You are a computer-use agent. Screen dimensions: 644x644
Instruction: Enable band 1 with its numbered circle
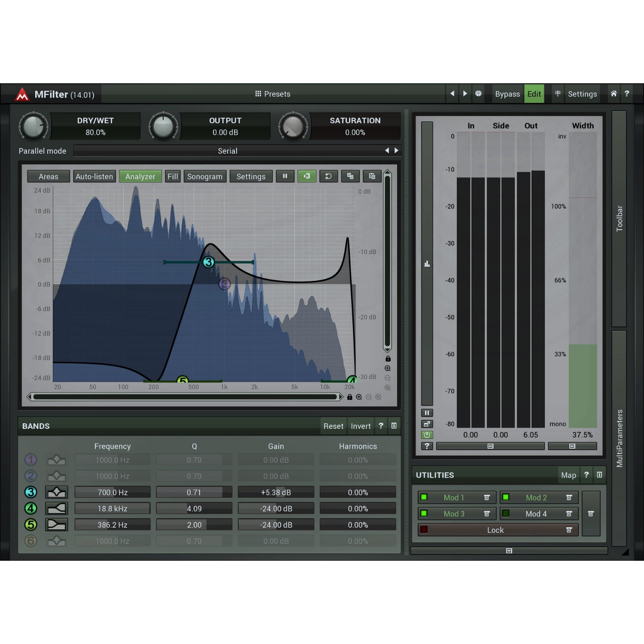(30, 460)
